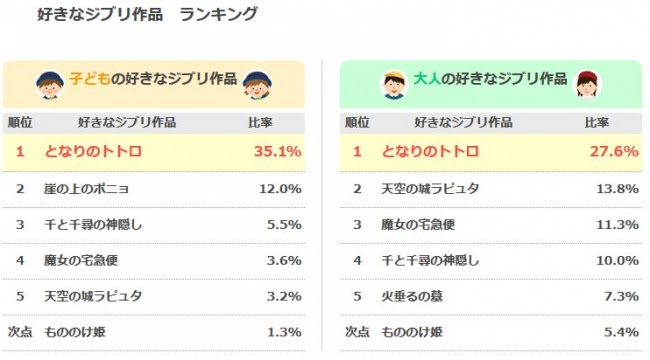Click the right child avatar in the orange header
Viewport: 650px width, 360px height.
pyautogui.click(x=257, y=85)
